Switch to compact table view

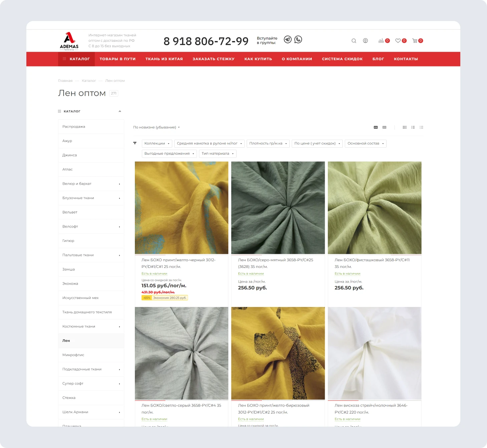coord(422,127)
